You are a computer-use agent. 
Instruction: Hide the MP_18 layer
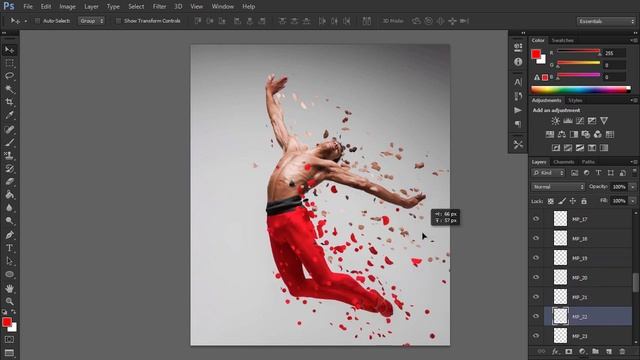coord(536,238)
